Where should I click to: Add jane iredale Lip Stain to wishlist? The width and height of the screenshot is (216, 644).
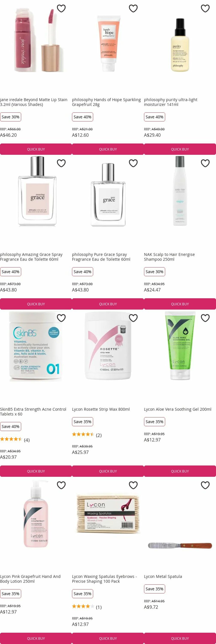pyautogui.click(x=61, y=9)
